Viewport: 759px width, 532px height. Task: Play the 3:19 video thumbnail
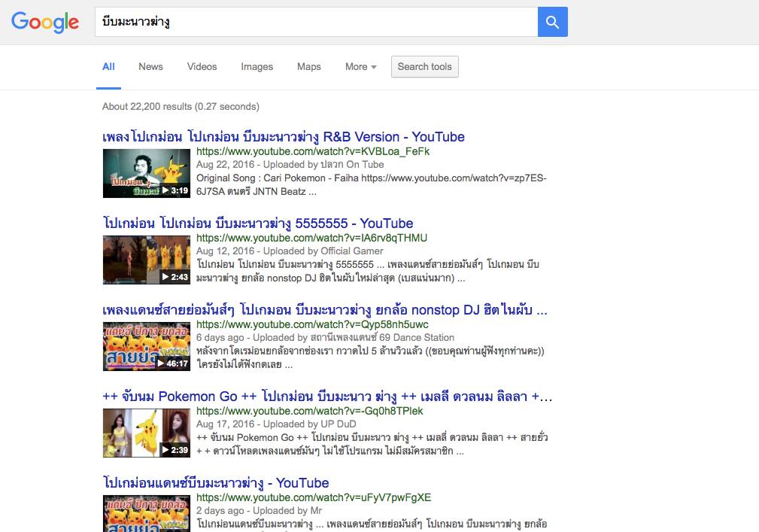[146, 173]
